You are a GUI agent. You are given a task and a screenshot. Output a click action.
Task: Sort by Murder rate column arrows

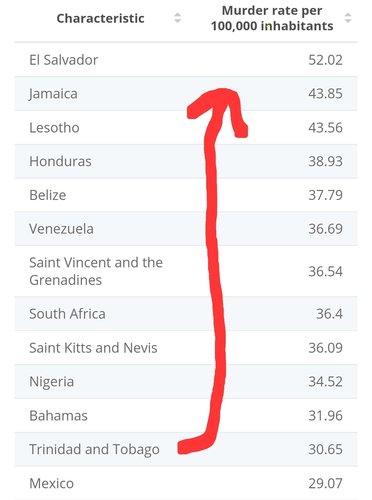348,18
